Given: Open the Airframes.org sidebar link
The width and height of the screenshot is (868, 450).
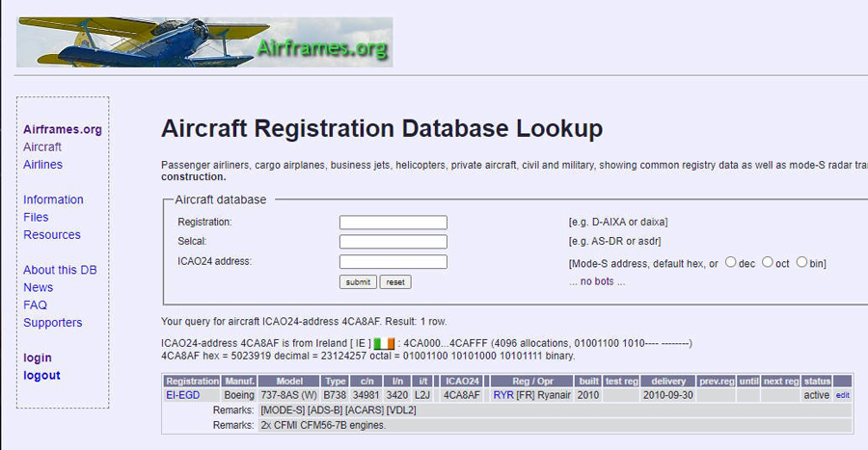Looking at the screenshot, I should coord(63,129).
